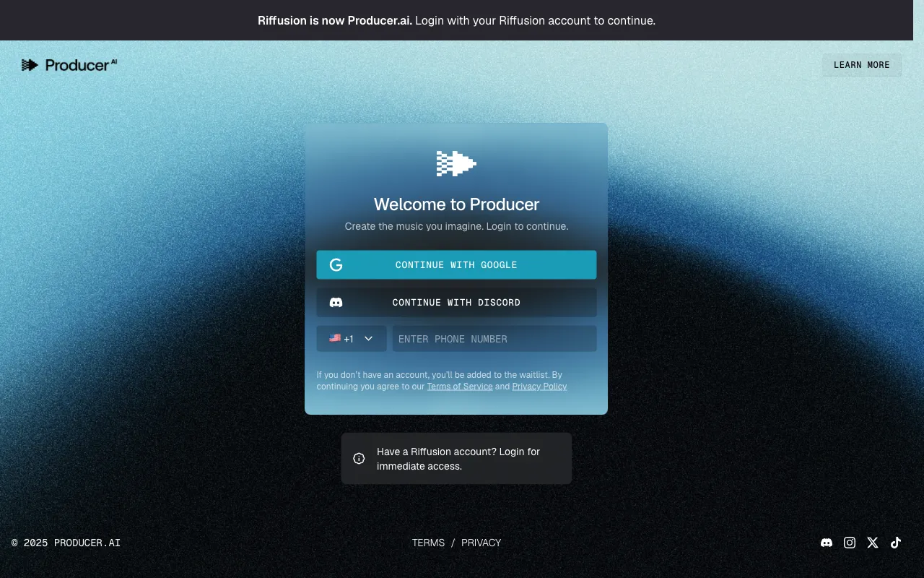Open the Discord icon in the footer

click(827, 543)
